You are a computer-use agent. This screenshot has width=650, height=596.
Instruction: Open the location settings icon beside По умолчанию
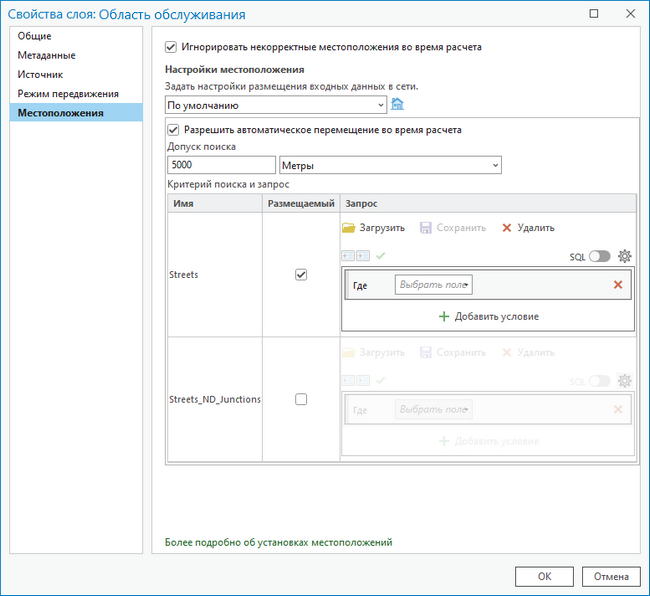397,104
